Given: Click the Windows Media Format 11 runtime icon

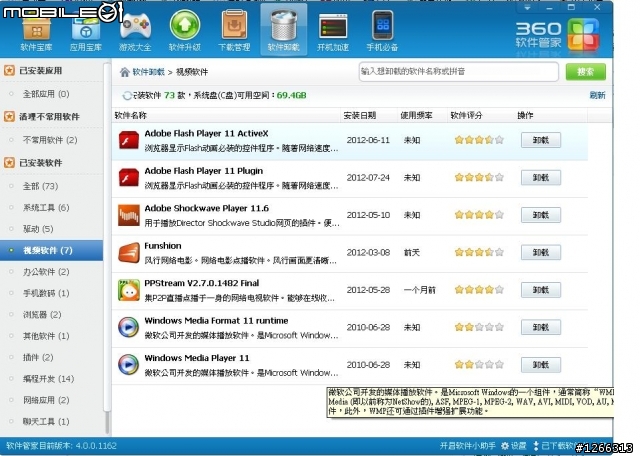Looking at the screenshot, I should tap(129, 327).
